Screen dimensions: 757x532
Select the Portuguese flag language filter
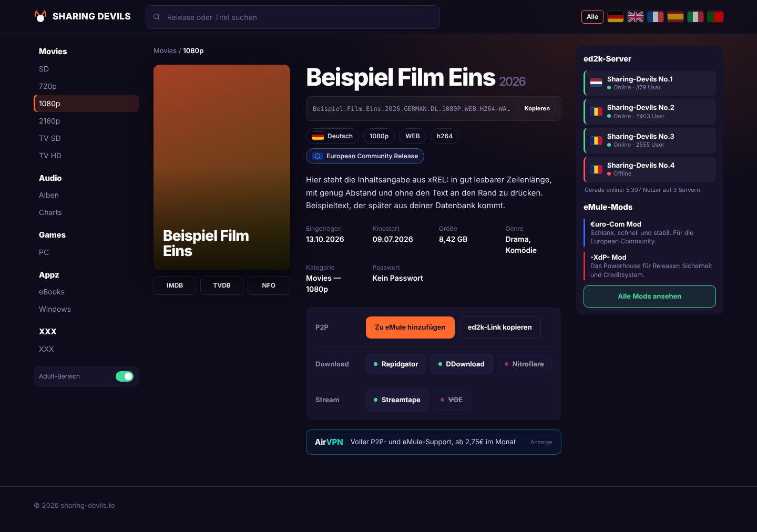point(715,17)
